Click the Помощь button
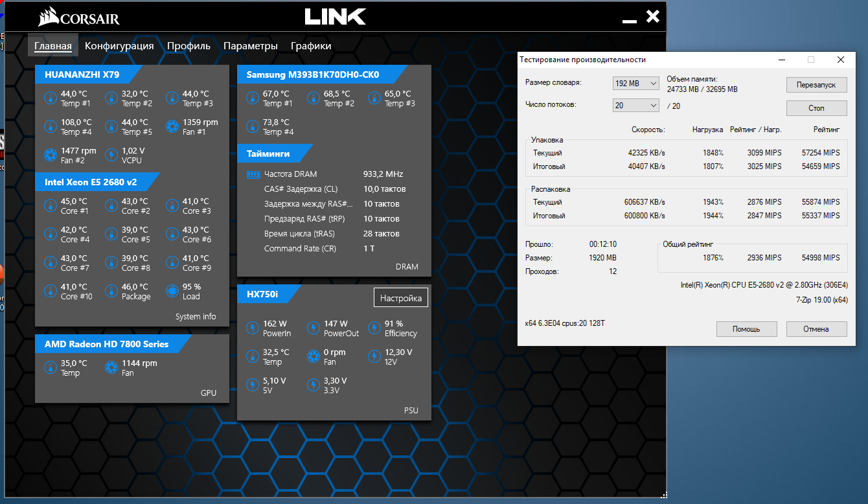Screen dimensions: 868x504 pyautogui.click(x=746, y=329)
